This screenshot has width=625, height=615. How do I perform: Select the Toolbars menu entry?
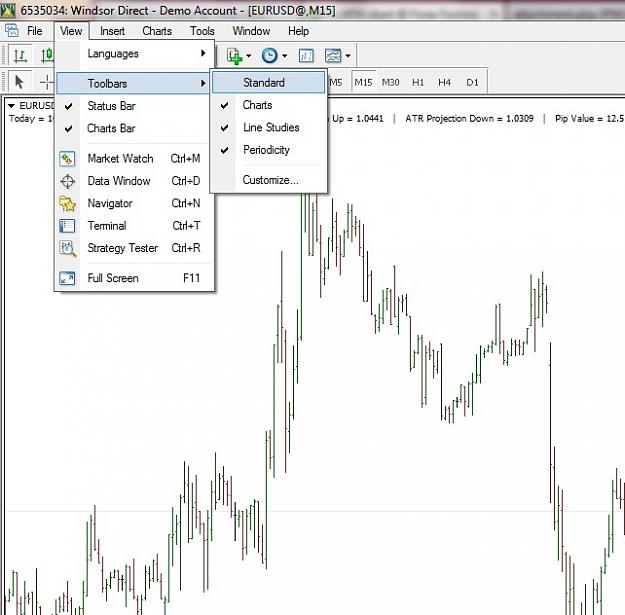coord(132,83)
